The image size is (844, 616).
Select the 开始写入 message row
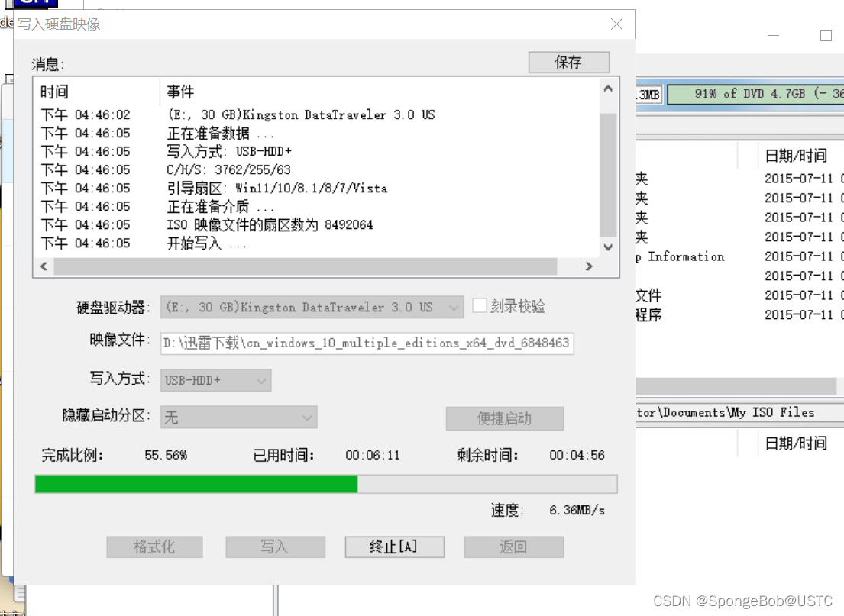pyautogui.click(x=316, y=243)
